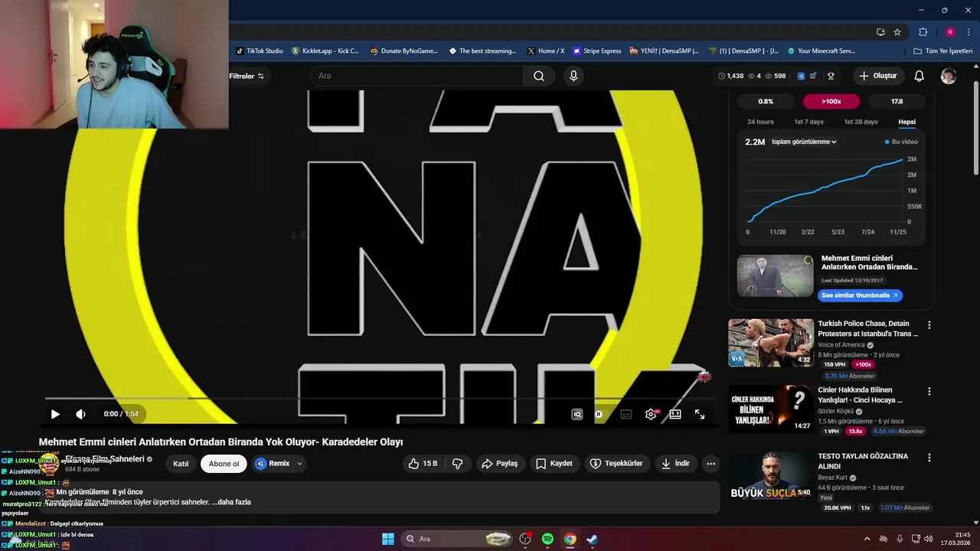The image size is (980, 551).
Task: Open Mehmet Emmi thumbnail in vidIQ panel
Action: 775,275
